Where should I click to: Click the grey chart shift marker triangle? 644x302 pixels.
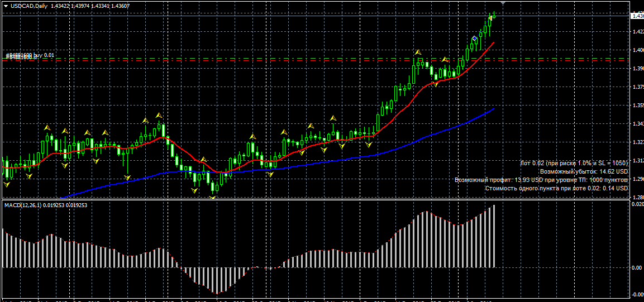click(504, 3)
